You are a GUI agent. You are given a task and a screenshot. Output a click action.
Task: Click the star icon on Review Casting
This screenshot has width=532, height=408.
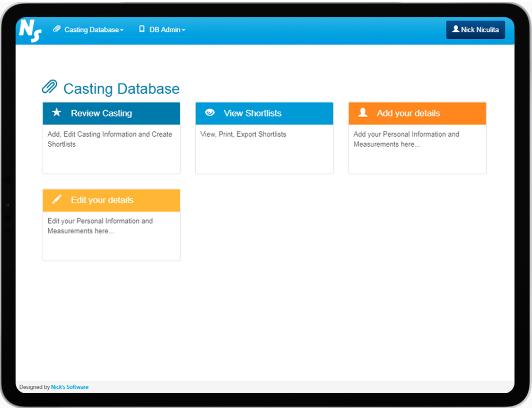(57, 113)
